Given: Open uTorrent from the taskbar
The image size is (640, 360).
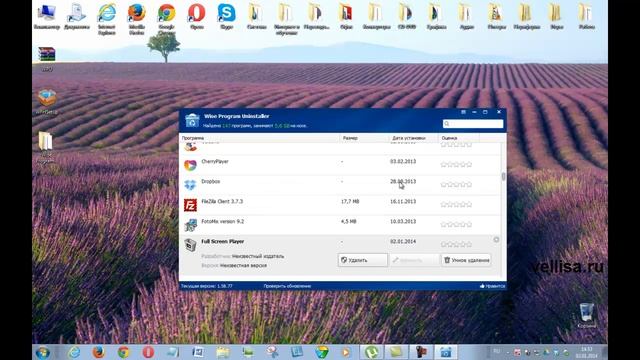Looking at the screenshot, I should click(371, 352).
